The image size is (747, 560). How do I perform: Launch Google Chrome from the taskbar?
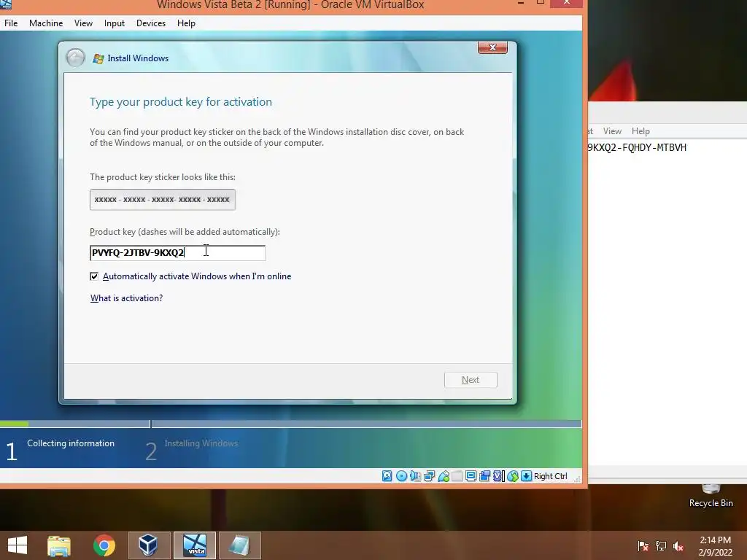pyautogui.click(x=104, y=545)
